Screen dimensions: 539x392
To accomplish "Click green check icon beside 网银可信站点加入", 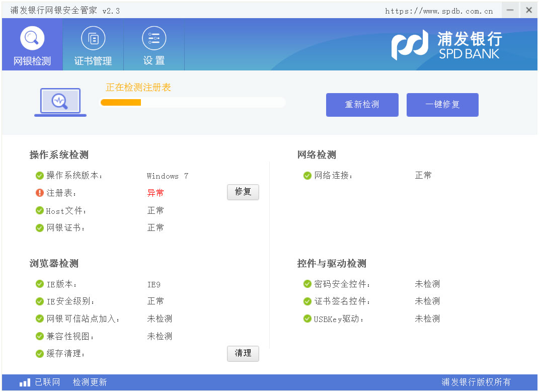I will point(40,319).
